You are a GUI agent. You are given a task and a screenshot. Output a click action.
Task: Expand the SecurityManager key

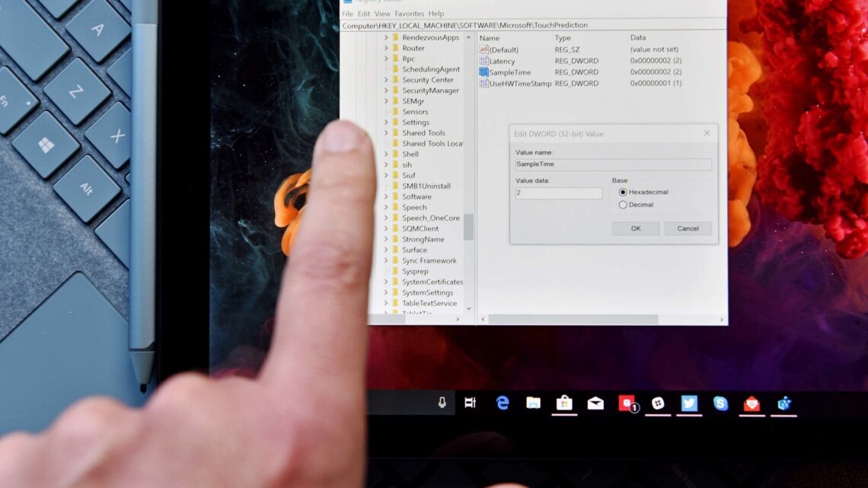(386, 90)
